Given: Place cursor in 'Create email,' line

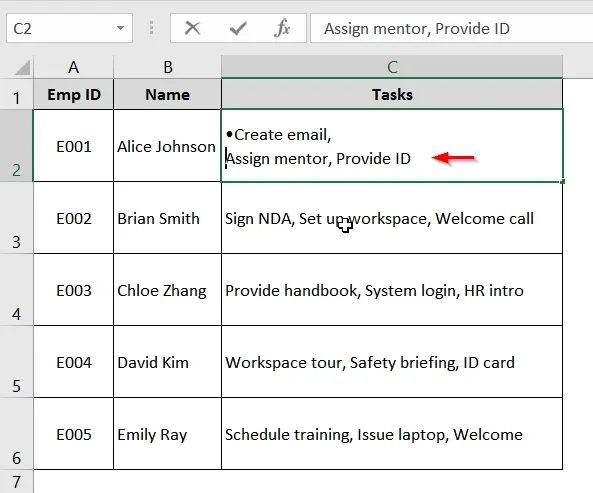Looking at the screenshot, I should tap(282, 135).
